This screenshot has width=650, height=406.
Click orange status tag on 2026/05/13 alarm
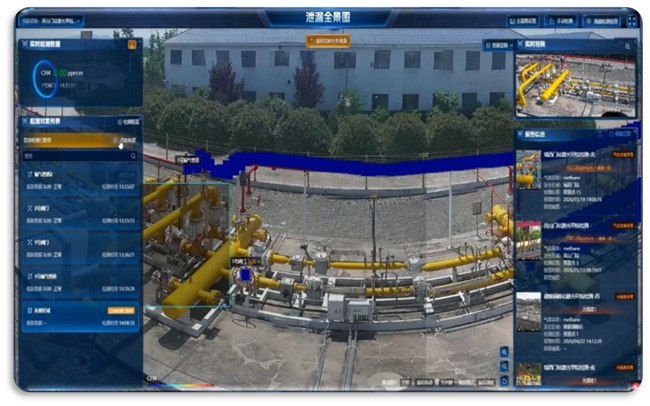pos(623,226)
